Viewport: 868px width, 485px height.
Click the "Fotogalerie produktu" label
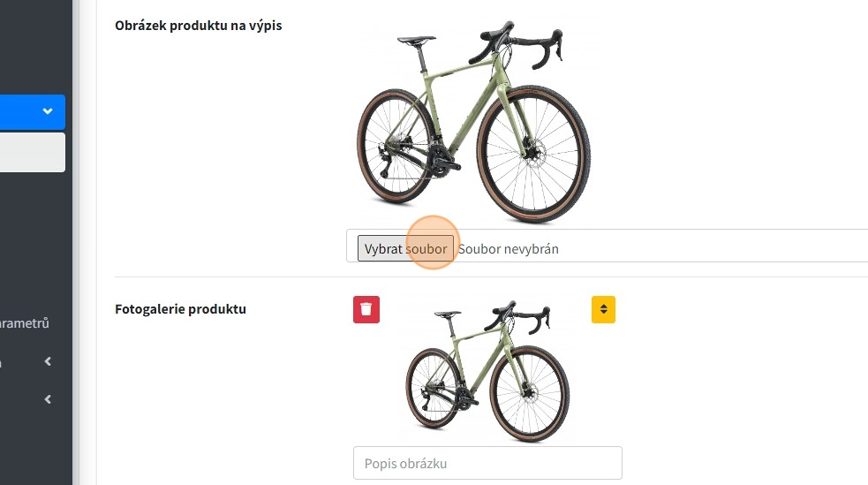click(181, 309)
